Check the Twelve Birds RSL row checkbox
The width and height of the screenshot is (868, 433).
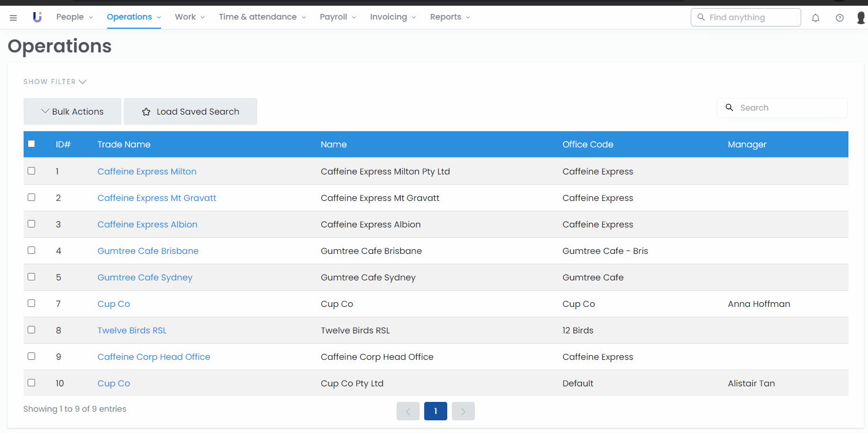(32, 330)
